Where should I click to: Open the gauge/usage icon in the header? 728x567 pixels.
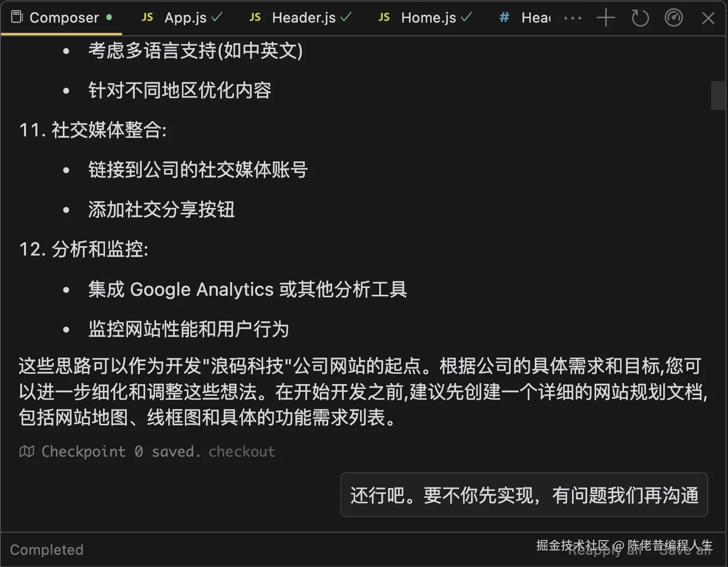674,18
